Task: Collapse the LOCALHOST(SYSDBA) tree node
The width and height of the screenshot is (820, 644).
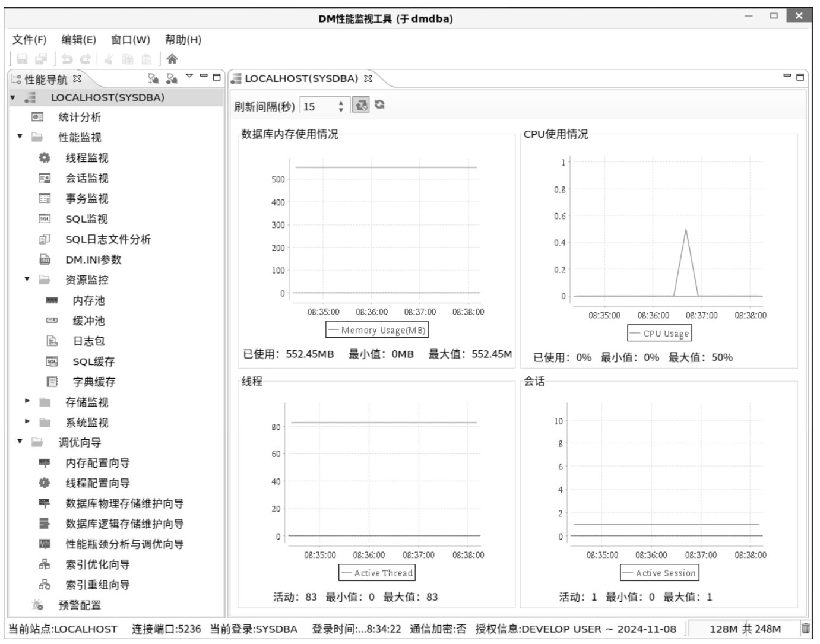Action: coord(13,97)
